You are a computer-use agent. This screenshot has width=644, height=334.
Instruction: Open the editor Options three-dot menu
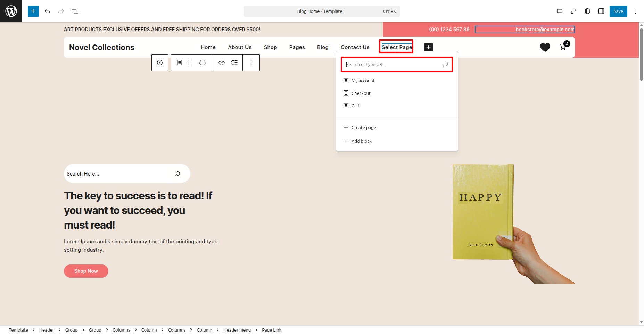(636, 11)
